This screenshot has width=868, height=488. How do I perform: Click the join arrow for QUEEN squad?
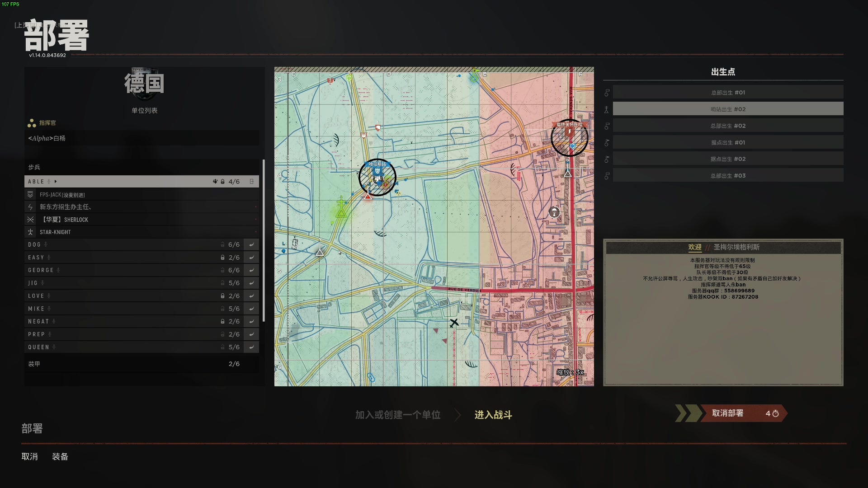[x=251, y=347]
